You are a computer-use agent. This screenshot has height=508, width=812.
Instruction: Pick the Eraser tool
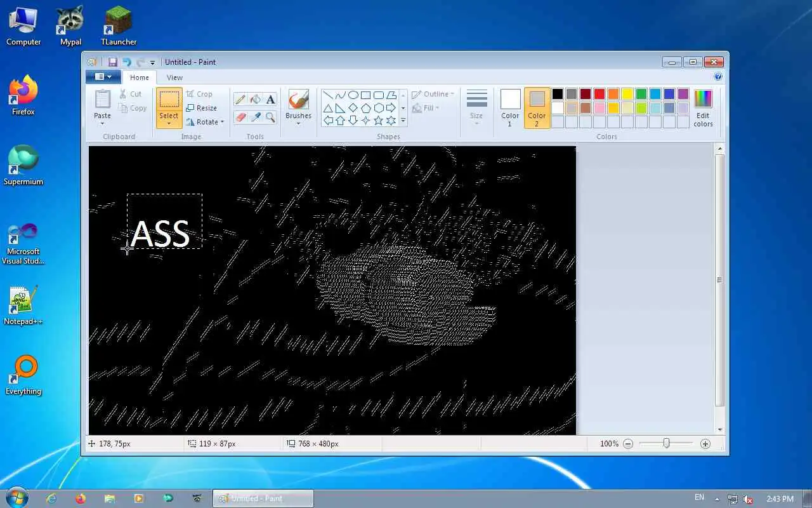(x=240, y=117)
